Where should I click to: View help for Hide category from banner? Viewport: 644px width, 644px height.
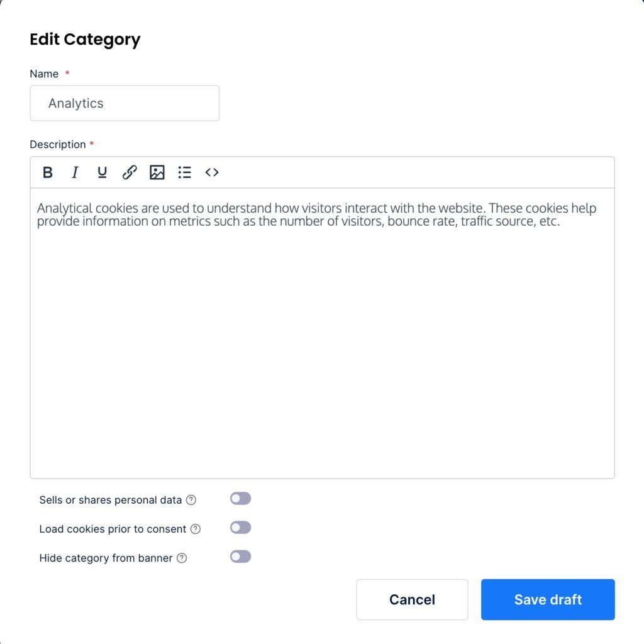tap(182, 558)
